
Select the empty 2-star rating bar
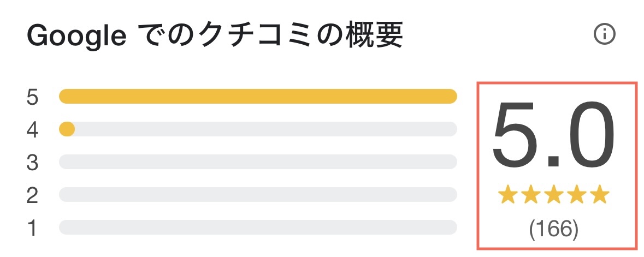[258, 195]
